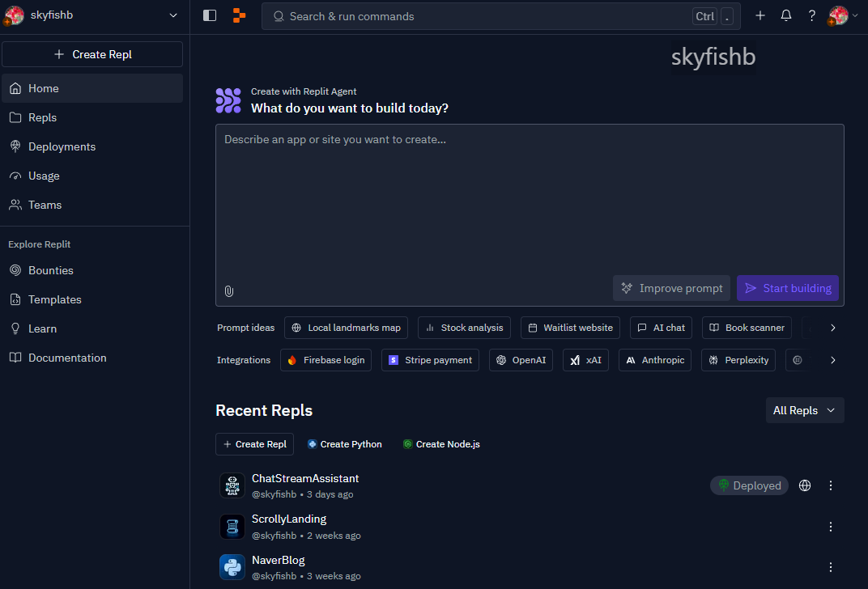The width and height of the screenshot is (868, 589).
Task: Open Templates in sidebar
Action: coord(91,299)
